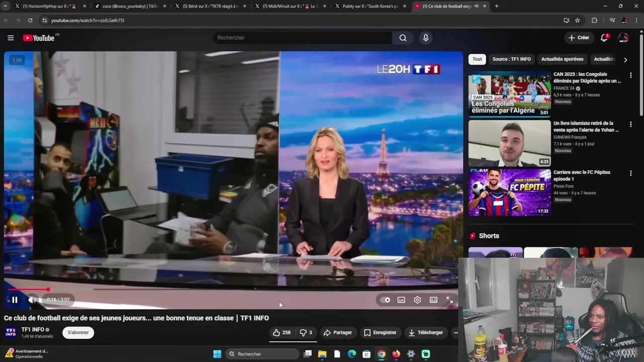Bookmark this page with the star icon
This screenshot has width=644, height=362.
point(578,20)
